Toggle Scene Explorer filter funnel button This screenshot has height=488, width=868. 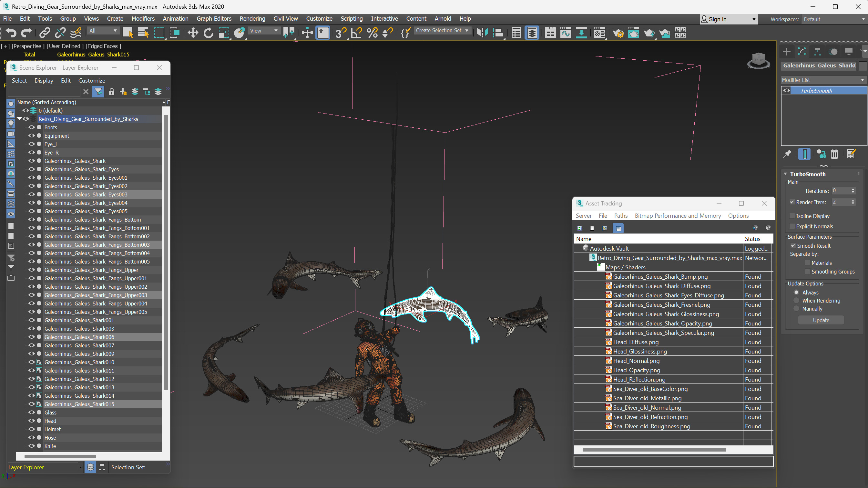[98, 92]
